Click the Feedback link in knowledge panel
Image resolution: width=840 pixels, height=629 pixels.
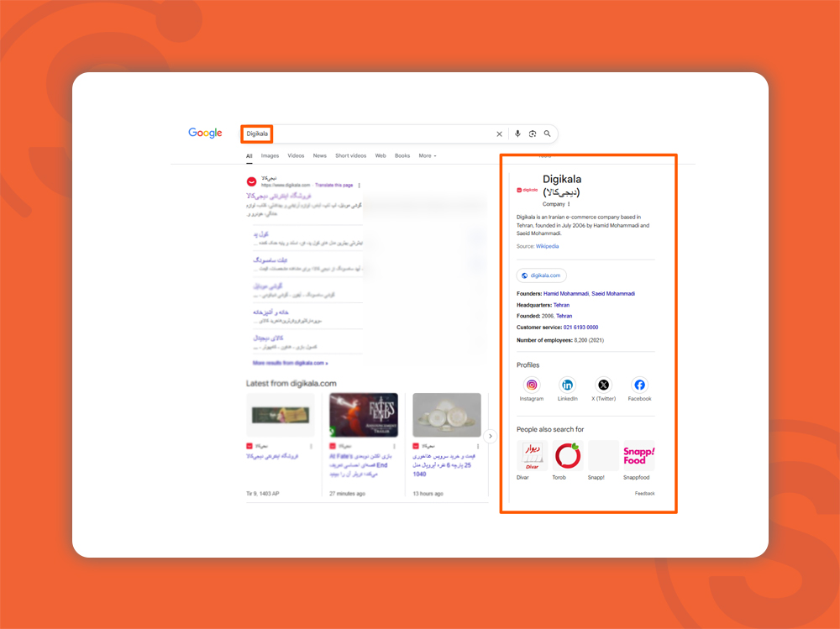pos(644,494)
